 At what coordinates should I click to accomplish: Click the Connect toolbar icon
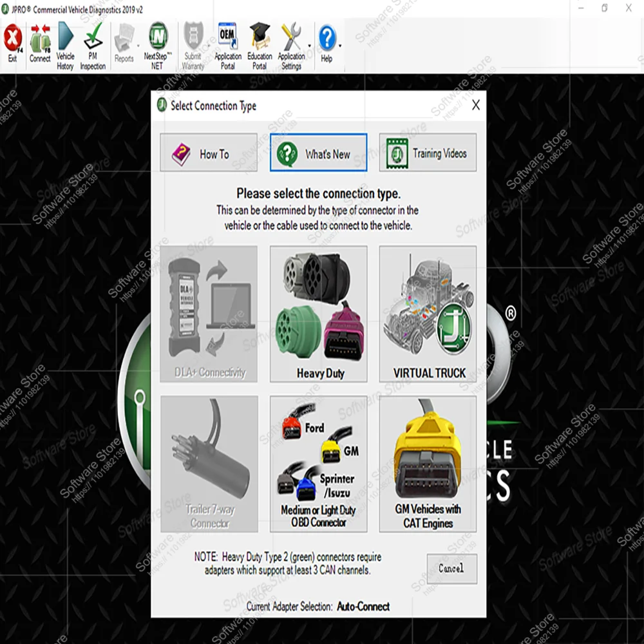click(x=40, y=43)
